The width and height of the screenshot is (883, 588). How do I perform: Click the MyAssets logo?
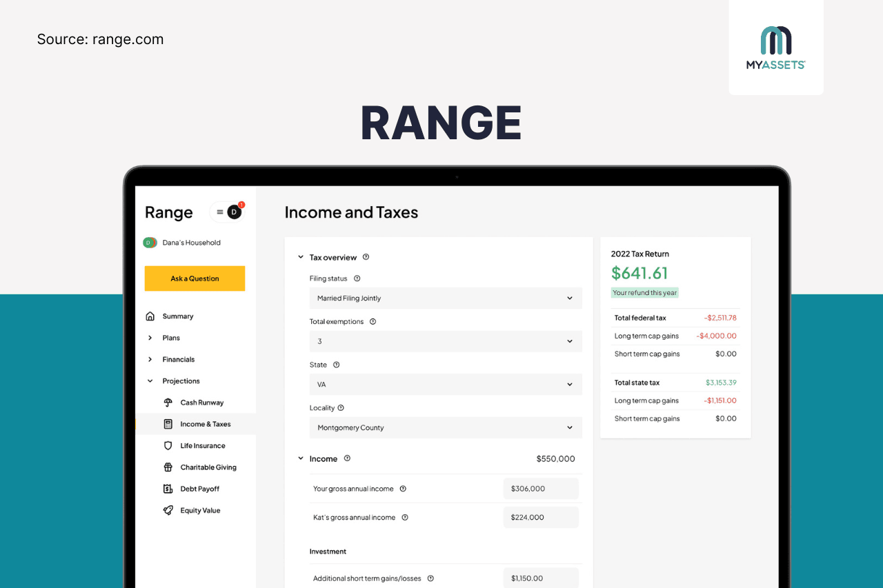tap(775, 48)
